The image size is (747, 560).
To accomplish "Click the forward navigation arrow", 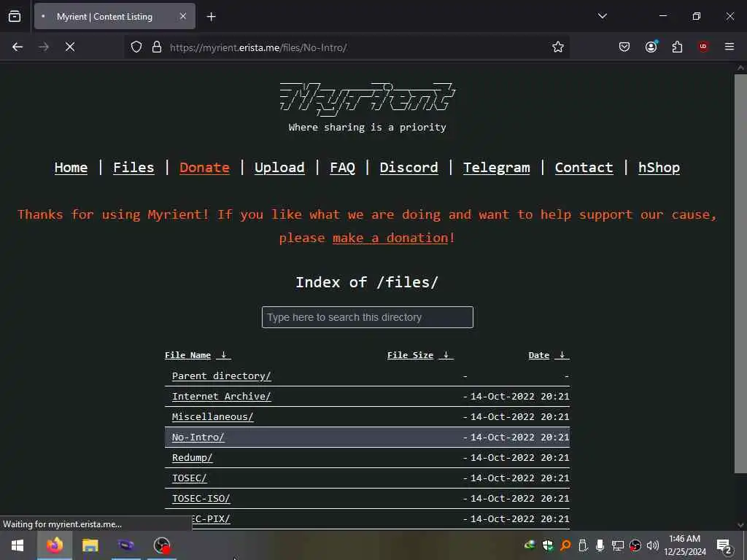I will (44, 47).
